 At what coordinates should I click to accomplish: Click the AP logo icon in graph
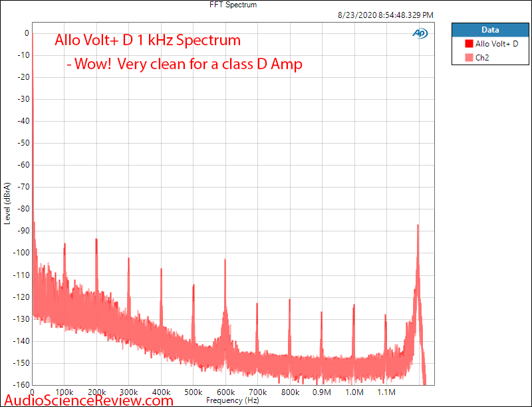point(420,33)
